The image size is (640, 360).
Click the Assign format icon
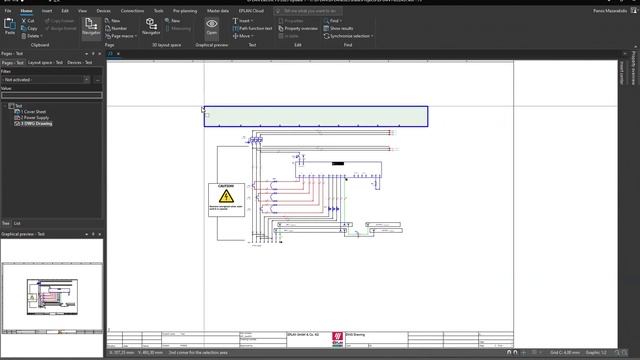click(x=47, y=28)
